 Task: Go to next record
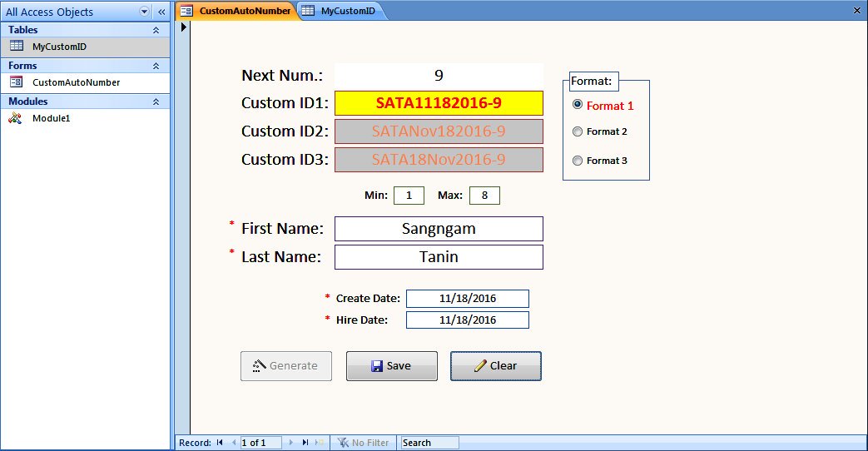tap(291, 442)
